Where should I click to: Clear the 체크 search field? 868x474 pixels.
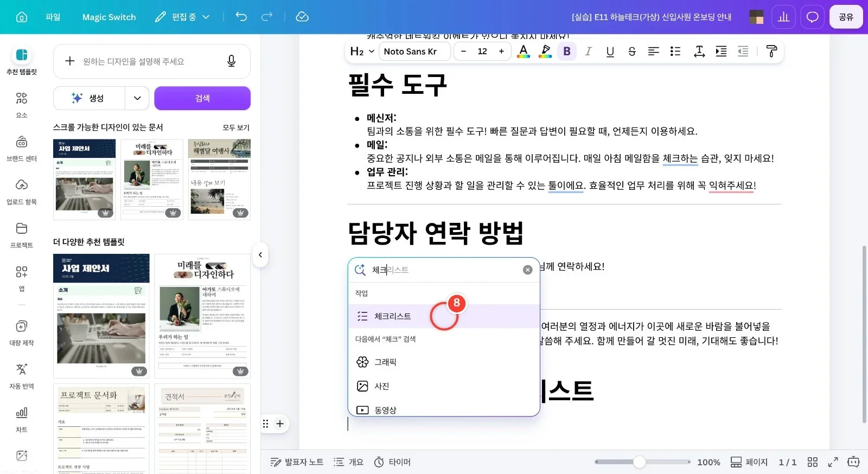pos(527,270)
